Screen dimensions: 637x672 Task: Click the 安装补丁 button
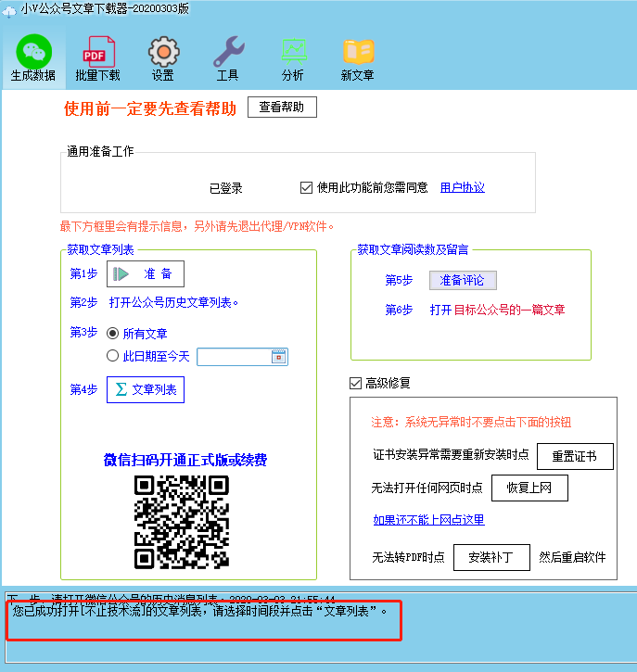491,557
